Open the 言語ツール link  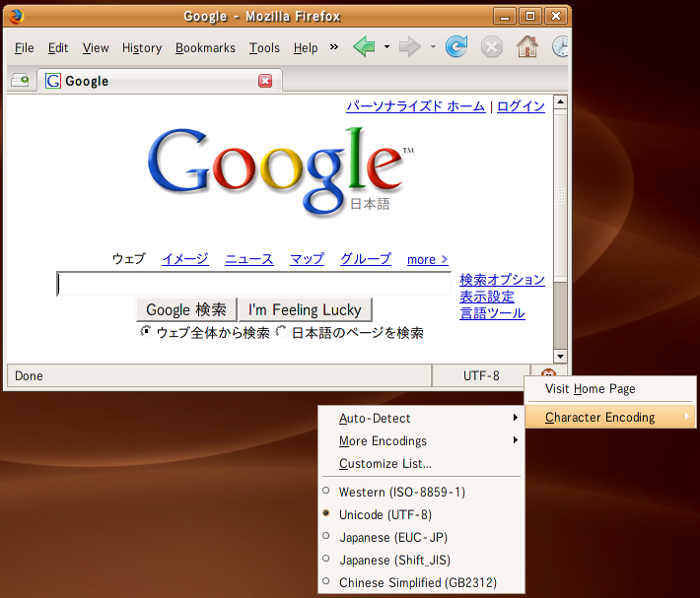coord(492,313)
